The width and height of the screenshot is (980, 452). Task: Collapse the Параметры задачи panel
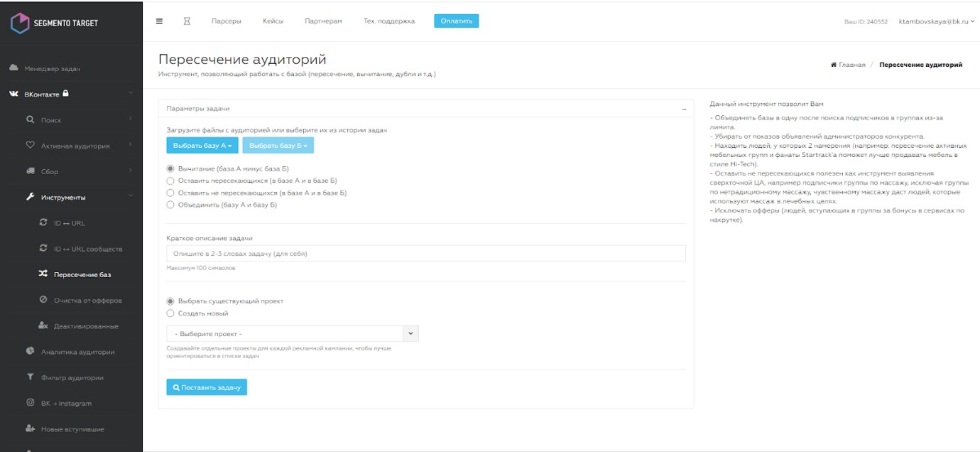coord(684,109)
